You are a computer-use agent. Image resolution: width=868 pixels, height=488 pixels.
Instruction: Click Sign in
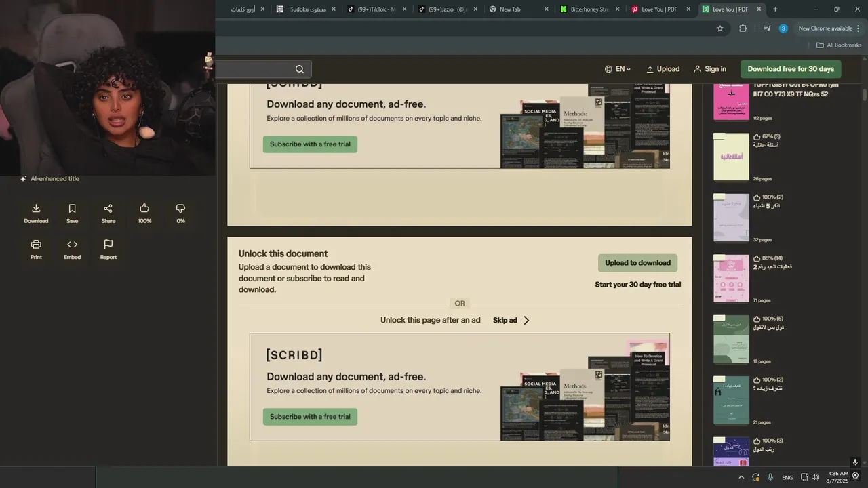coord(709,69)
